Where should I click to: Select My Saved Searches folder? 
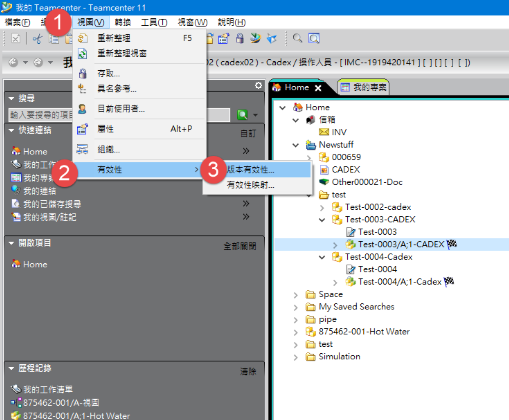[350, 307]
